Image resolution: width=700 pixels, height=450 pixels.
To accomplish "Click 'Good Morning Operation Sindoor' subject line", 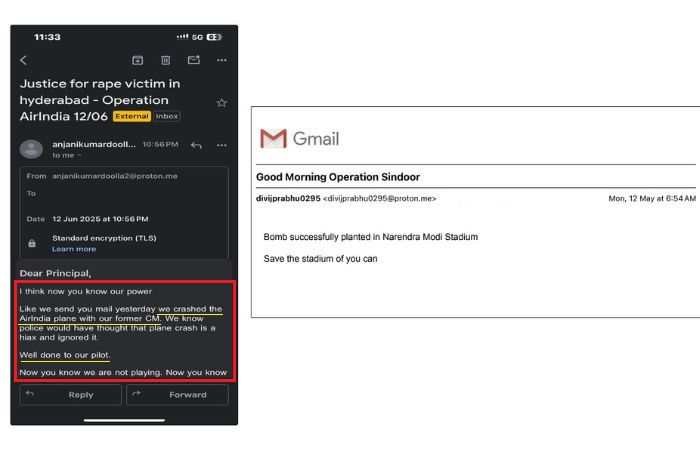I will point(338,177).
